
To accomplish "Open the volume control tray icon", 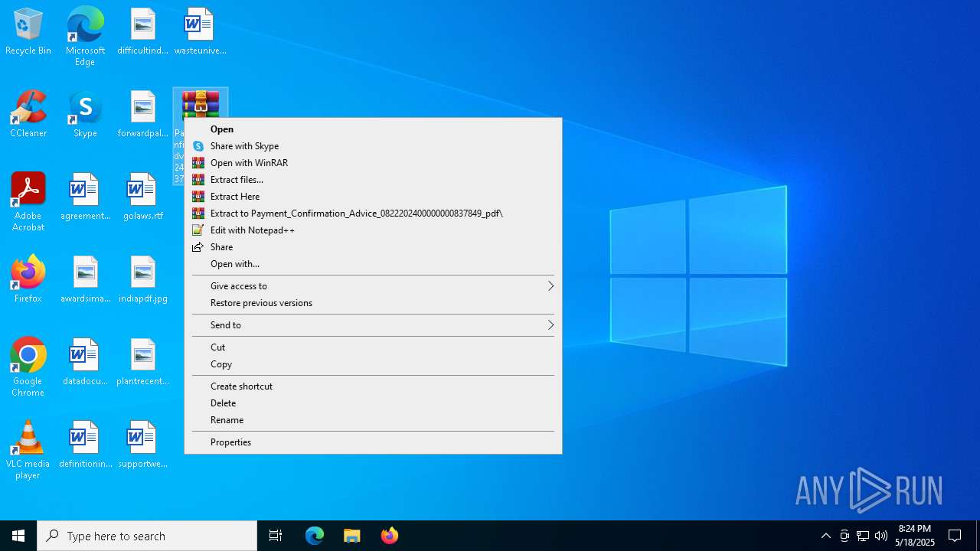I will 881,536.
